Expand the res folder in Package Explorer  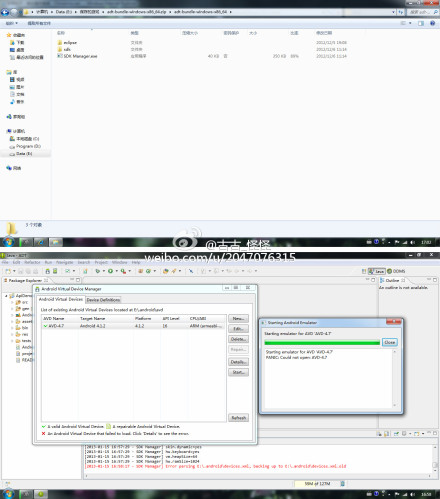pos(12,334)
